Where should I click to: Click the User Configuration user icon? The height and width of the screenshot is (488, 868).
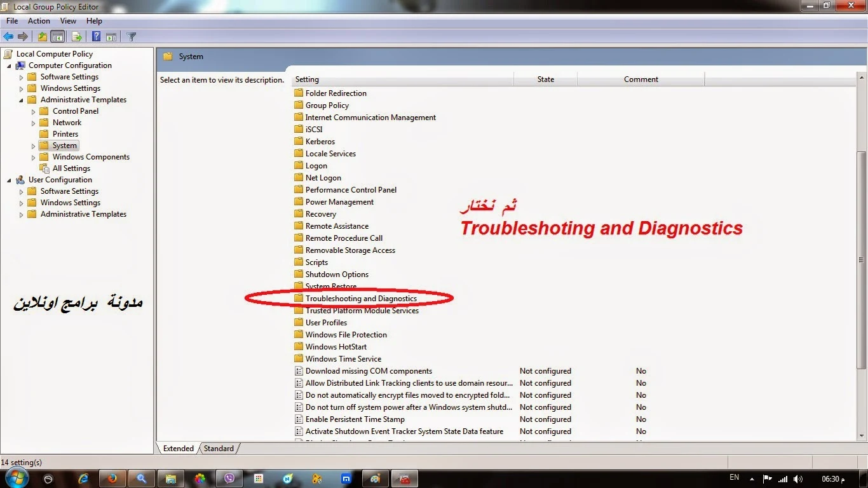point(20,180)
